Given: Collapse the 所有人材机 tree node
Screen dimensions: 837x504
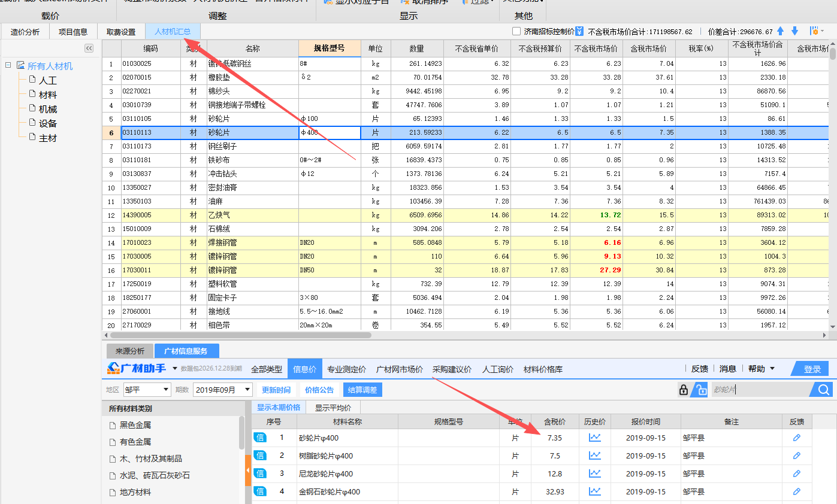Looking at the screenshot, I should pos(8,66).
